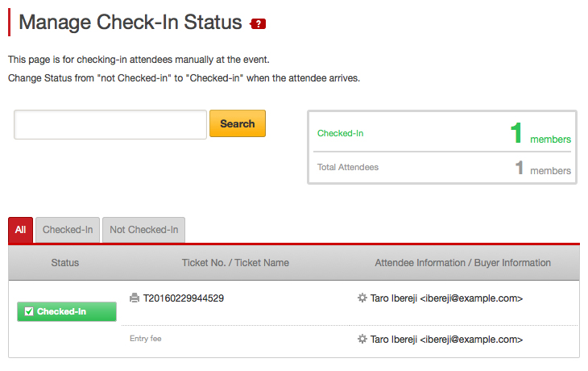
Task: Open the Not Checked-In tab
Action: pyautogui.click(x=143, y=230)
